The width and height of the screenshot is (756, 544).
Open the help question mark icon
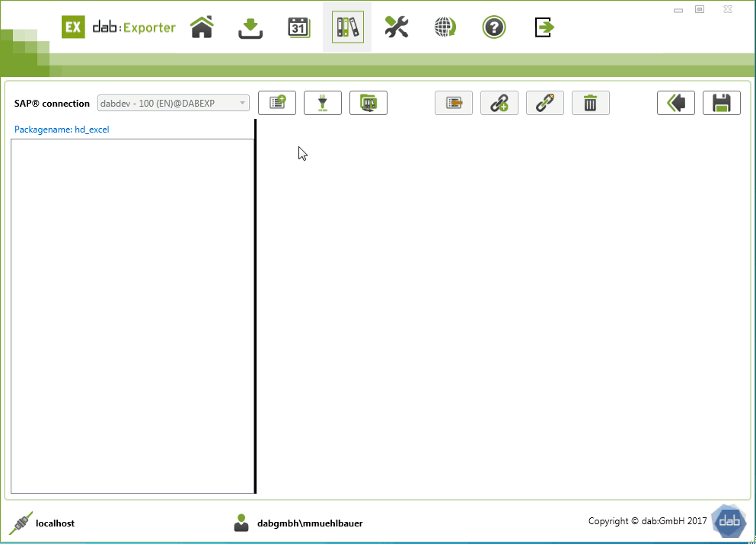click(493, 27)
